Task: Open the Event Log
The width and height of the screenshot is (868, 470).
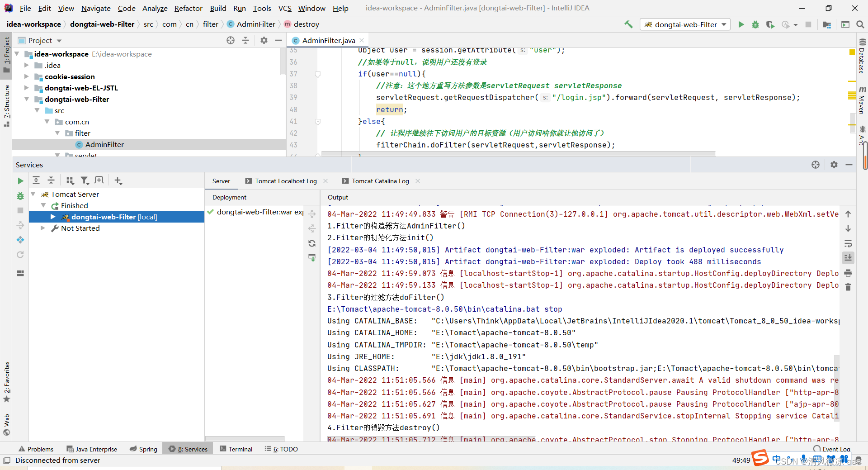Action: click(832, 449)
